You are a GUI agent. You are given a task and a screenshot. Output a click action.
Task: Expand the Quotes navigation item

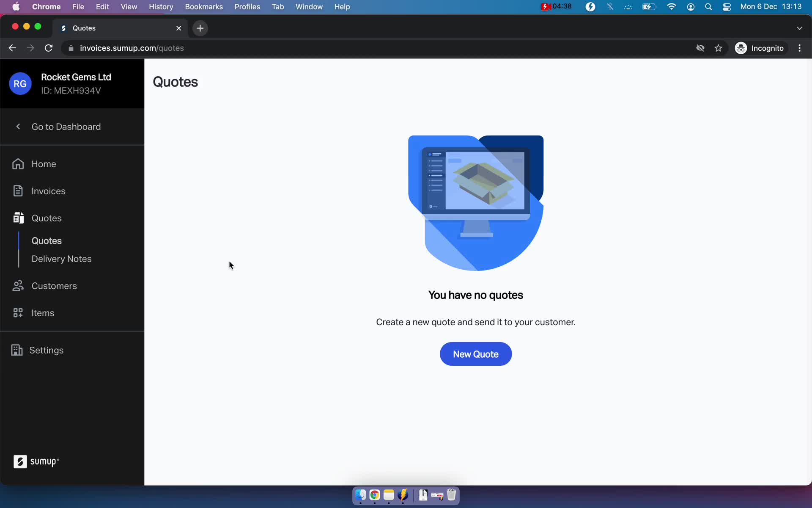coord(47,218)
